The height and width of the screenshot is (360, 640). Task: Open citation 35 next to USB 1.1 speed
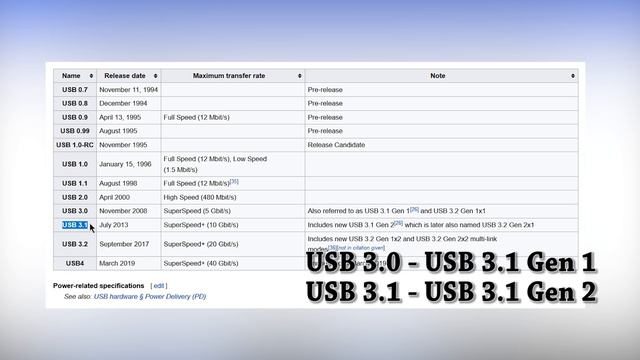click(234, 181)
